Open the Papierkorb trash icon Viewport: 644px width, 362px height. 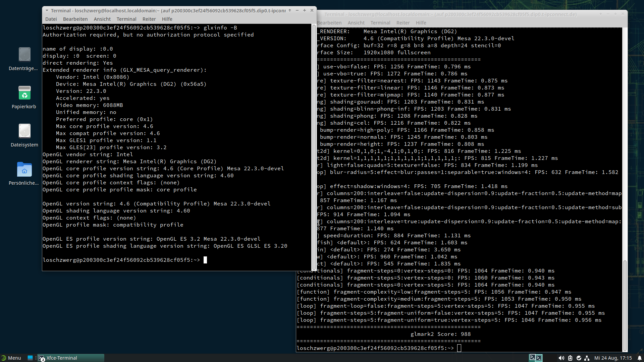click(24, 93)
